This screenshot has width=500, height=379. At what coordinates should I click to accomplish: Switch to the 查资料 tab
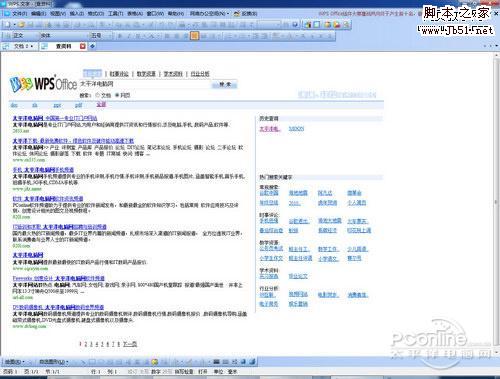click(63, 46)
